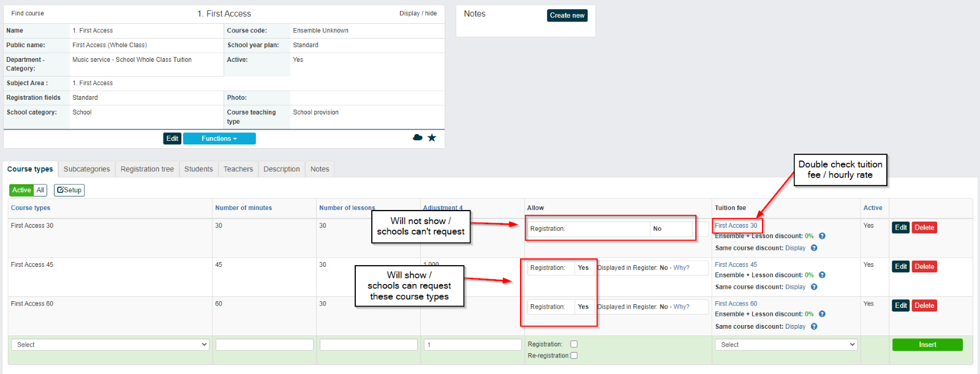Open the Teachers tab
The height and width of the screenshot is (374, 980).
pos(238,169)
